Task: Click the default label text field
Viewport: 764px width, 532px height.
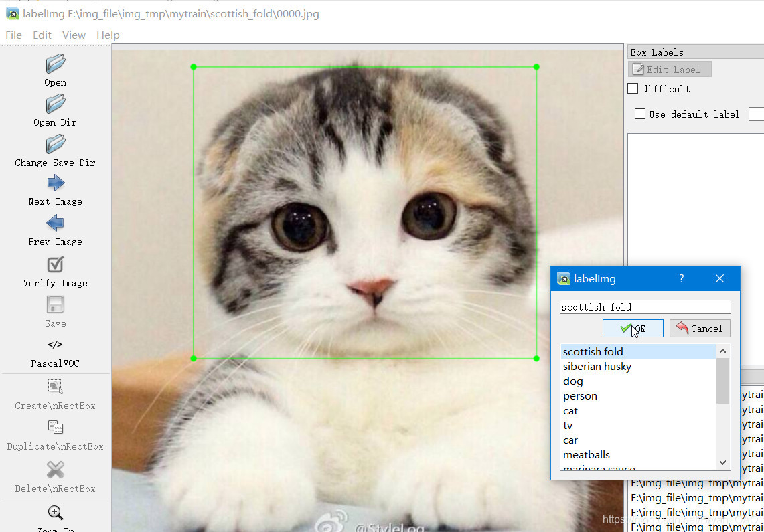Action: [756, 114]
